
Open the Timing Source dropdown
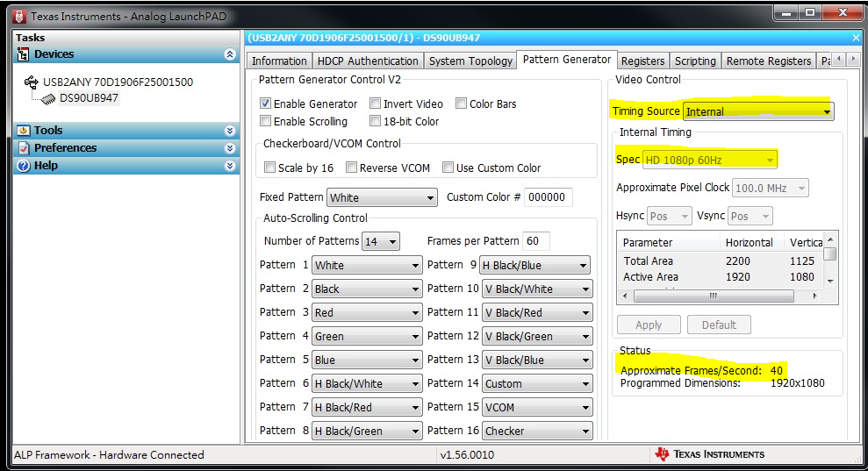(x=757, y=111)
